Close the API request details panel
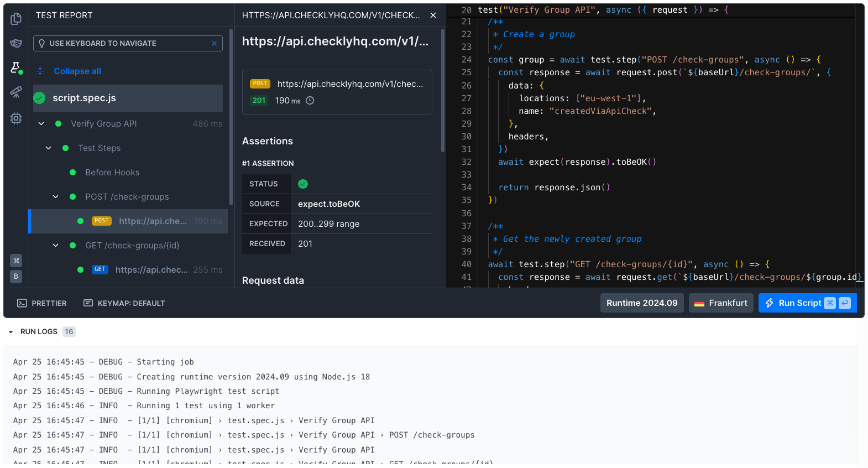Viewport: 868px width, 468px height. point(433,15)
